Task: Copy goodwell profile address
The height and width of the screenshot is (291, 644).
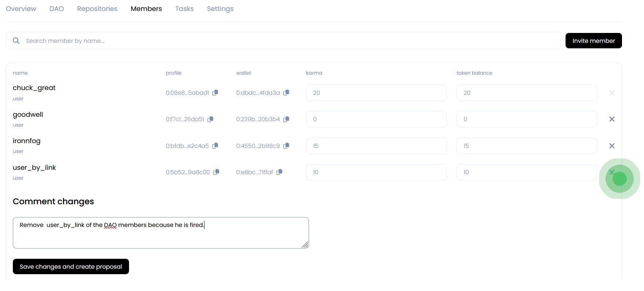Action: (210, 119)
